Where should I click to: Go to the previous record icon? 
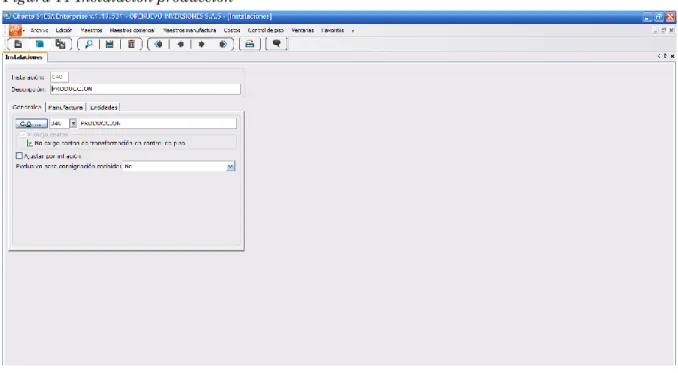181,44
